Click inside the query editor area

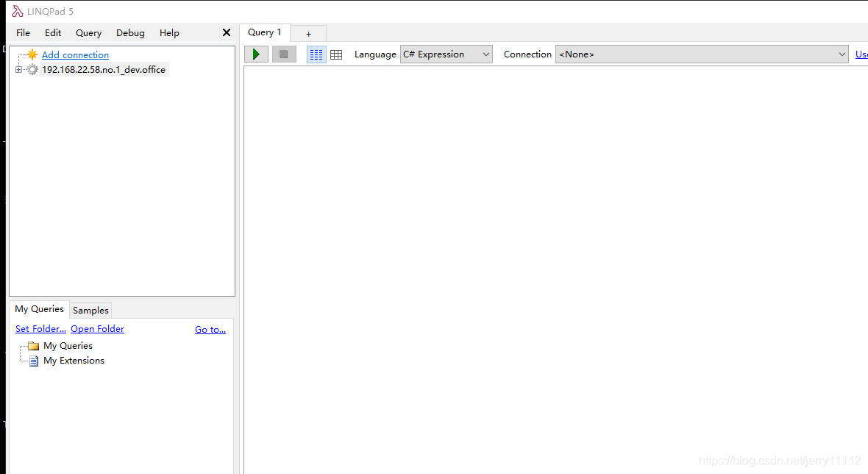coord(556,269)
